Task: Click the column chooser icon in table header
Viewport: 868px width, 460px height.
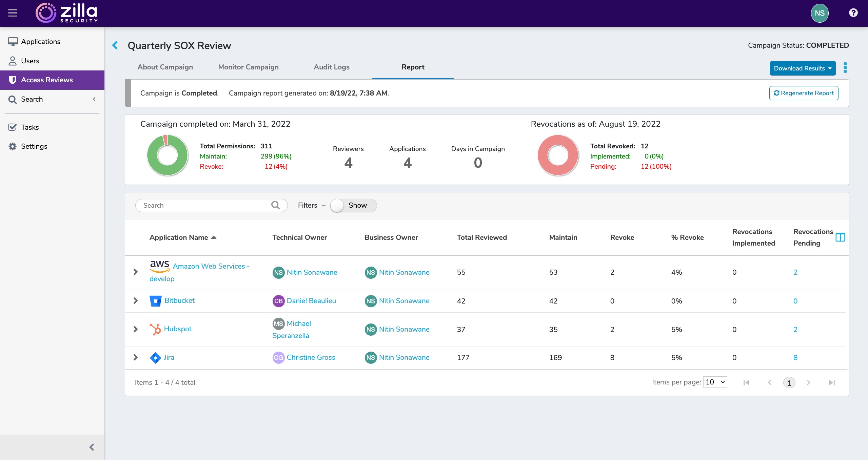Action: point(840,237)
